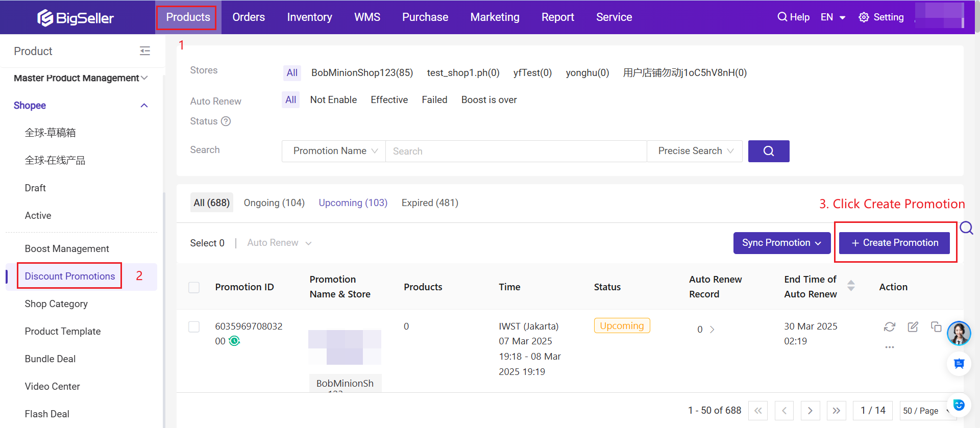Open the Purchase top menu
980x428 pixels.
click(x=425, y=17)
